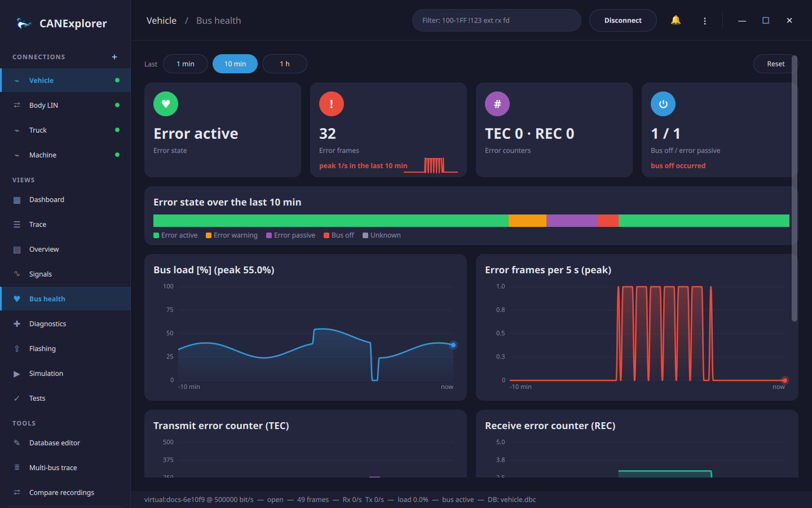812x508 pixels.
Task: Open the Signals view
Action: (65, 274)
